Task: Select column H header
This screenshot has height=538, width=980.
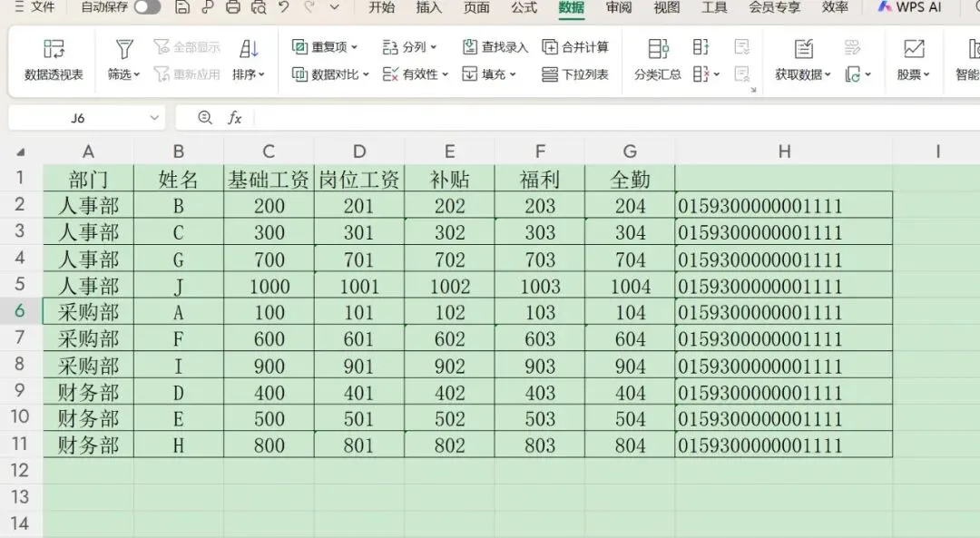Action: [x=784, y=152]
